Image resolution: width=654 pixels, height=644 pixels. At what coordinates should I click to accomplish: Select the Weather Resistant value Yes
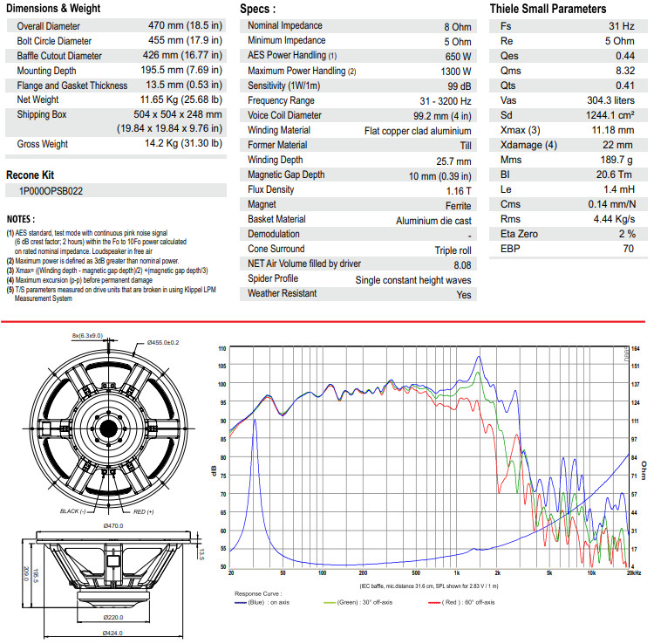pyautogui.click(x=464, y=295)
